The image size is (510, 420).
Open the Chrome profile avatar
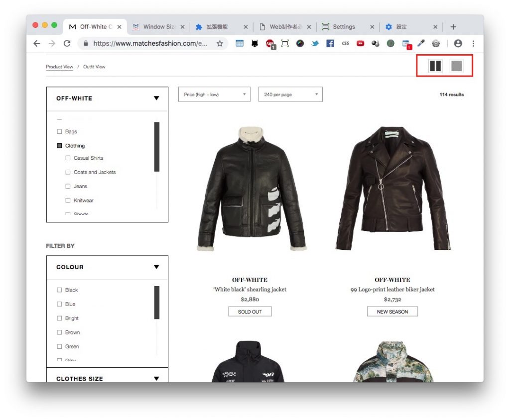pyautogui.click(x=458, y=43)
